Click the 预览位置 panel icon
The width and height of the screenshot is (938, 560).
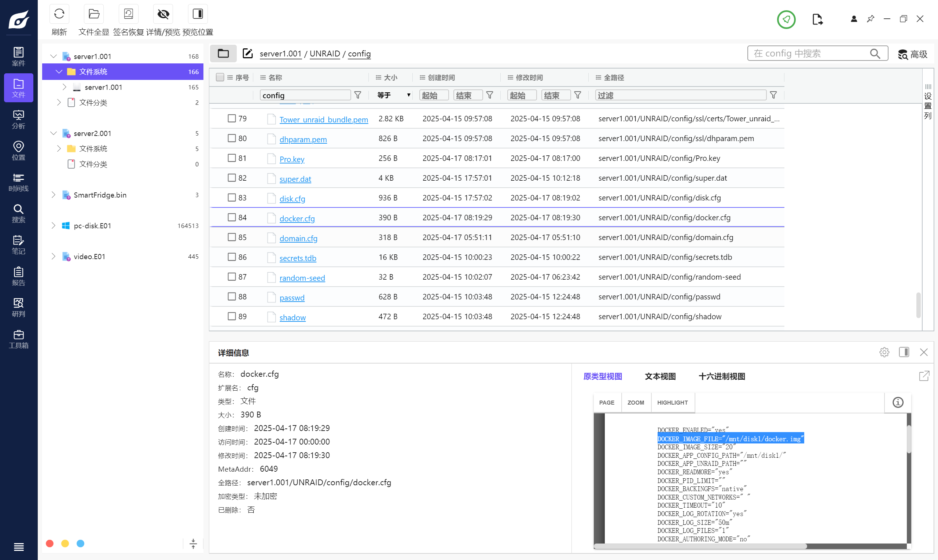(x=198, y=14)
